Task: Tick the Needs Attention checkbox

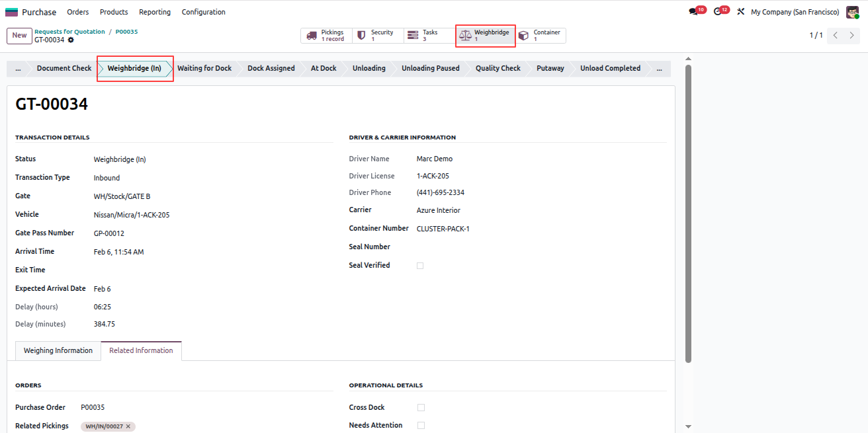Action: [421, 426]
